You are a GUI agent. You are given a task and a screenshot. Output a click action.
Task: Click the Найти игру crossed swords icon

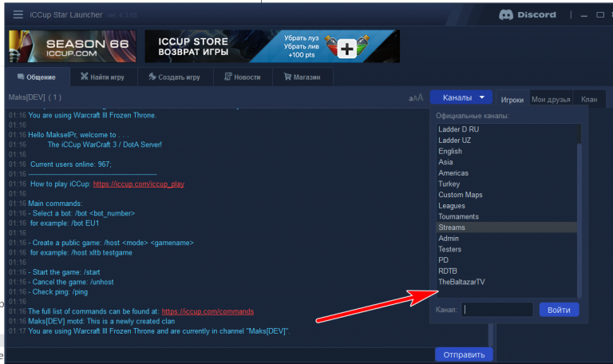click(84, 77)
